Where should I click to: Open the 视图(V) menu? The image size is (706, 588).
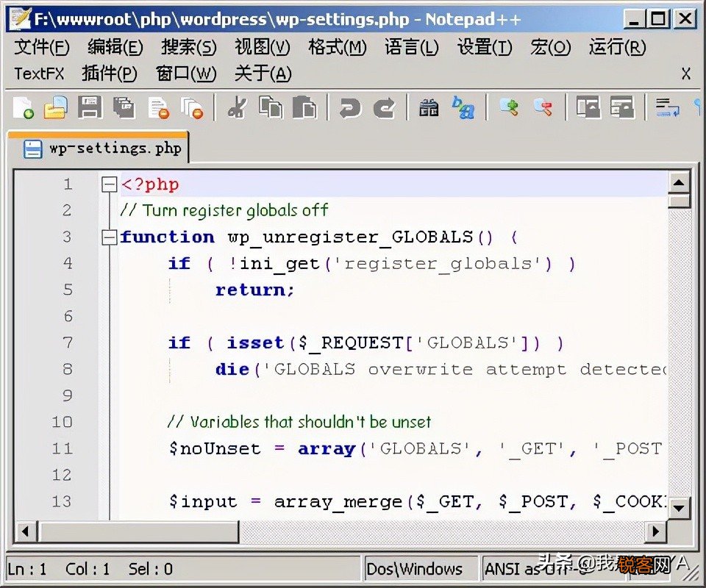tap(263, 47)
